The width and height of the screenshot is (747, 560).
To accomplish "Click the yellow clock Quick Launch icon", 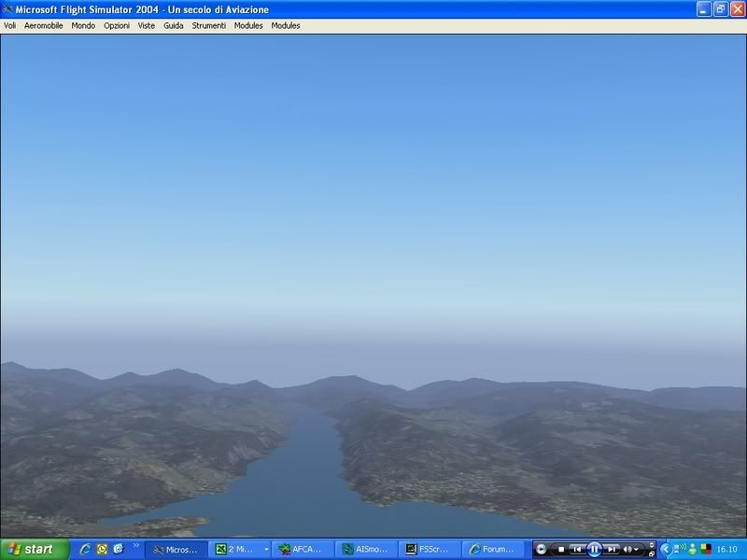I will [x=102, y=549].
